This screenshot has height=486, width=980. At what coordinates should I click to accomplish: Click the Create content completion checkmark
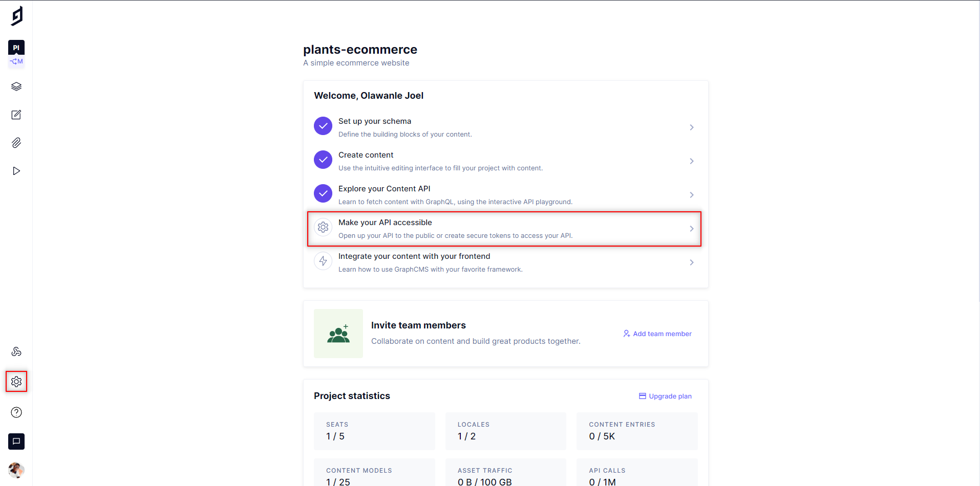tap(323, 160)
